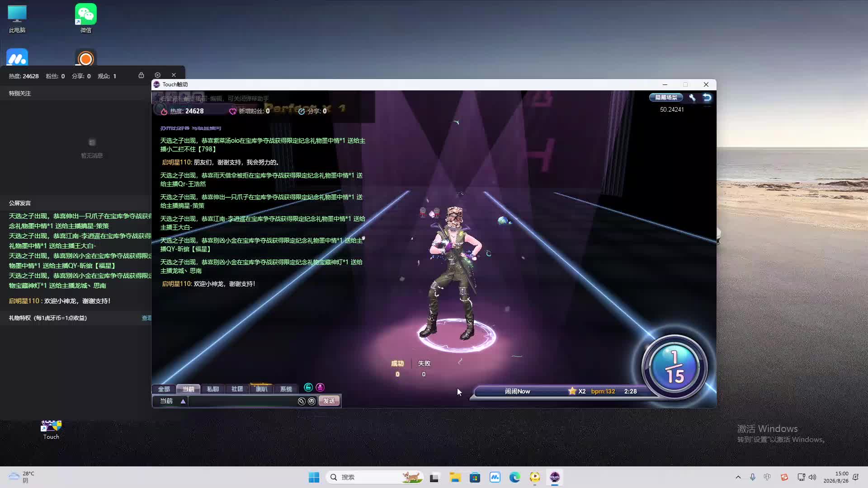
Task: Click the Touch game taskbar icon
Action: coord(555,477)
